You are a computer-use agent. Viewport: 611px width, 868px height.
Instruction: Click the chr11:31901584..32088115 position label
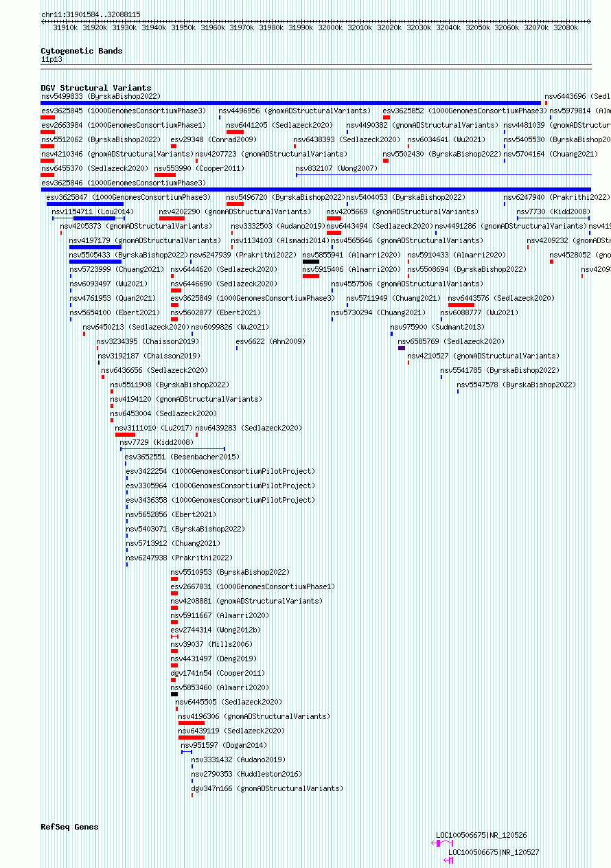coord(91,14)
